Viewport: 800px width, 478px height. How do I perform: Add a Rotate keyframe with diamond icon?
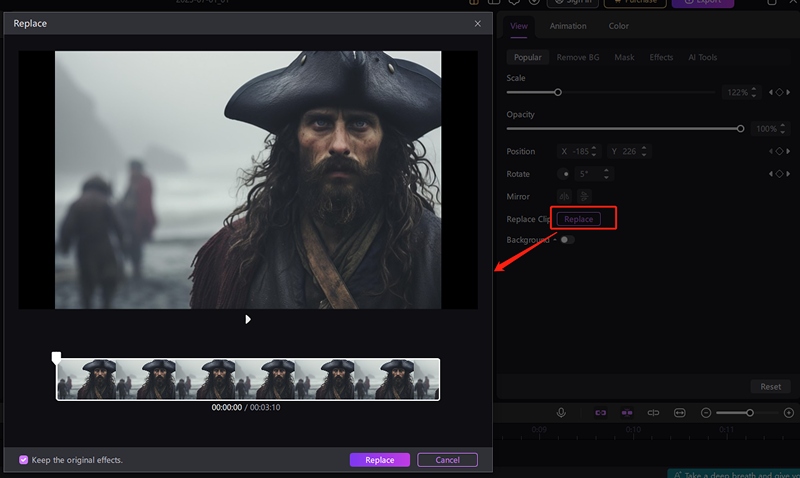[x=779, y=174]
